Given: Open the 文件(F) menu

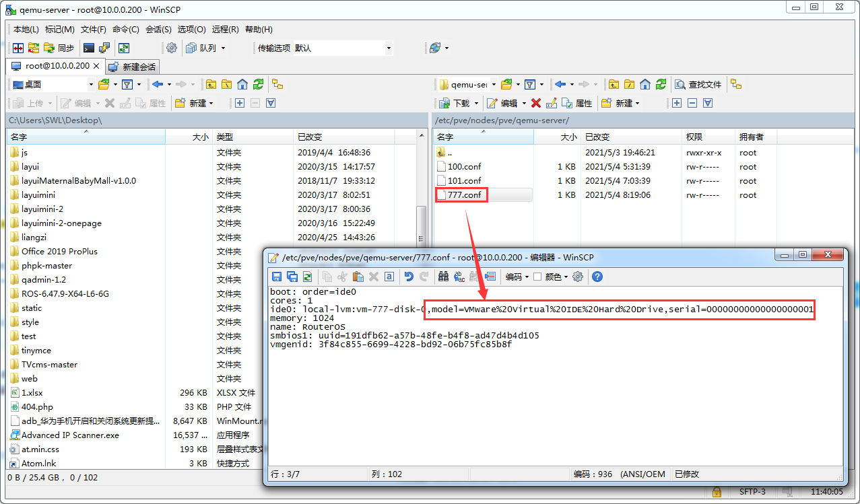Looking at the screenshot, I should pyautogui.click(x=94, y=30).
